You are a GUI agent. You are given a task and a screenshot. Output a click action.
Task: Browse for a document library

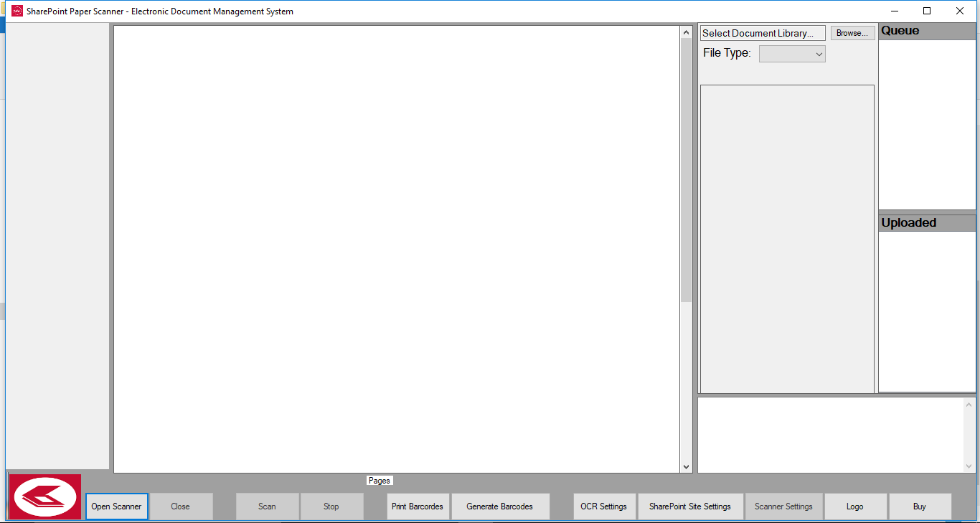(853, 33)
